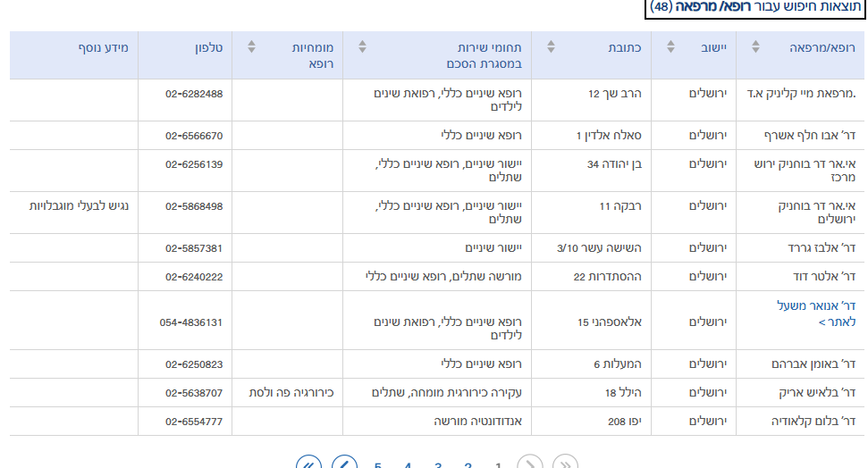This screenshot has width=868, height=468.
Task: Sort by the תחומי שירות column arrows
Action: click(x=362, y=46)
